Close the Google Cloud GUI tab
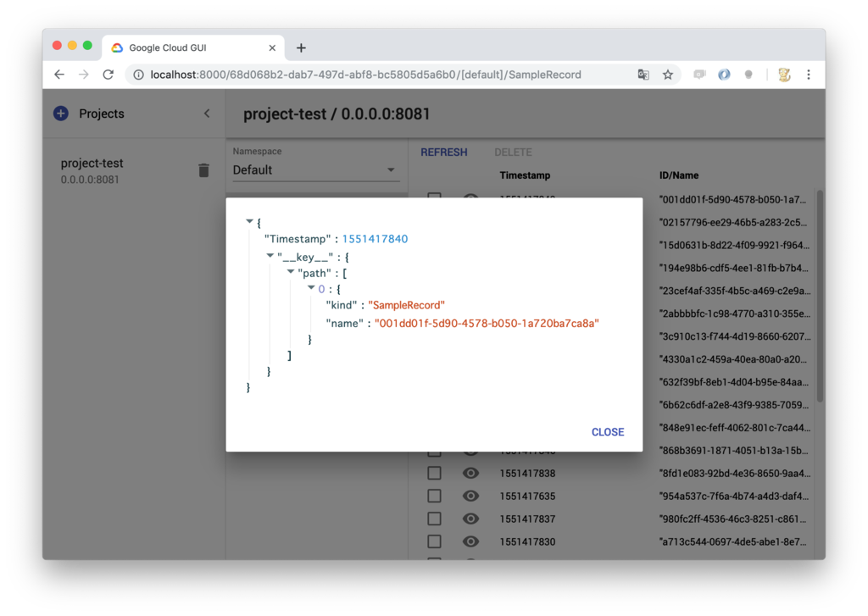The height and width of the screenshot is (616, 868). (272, 48)
